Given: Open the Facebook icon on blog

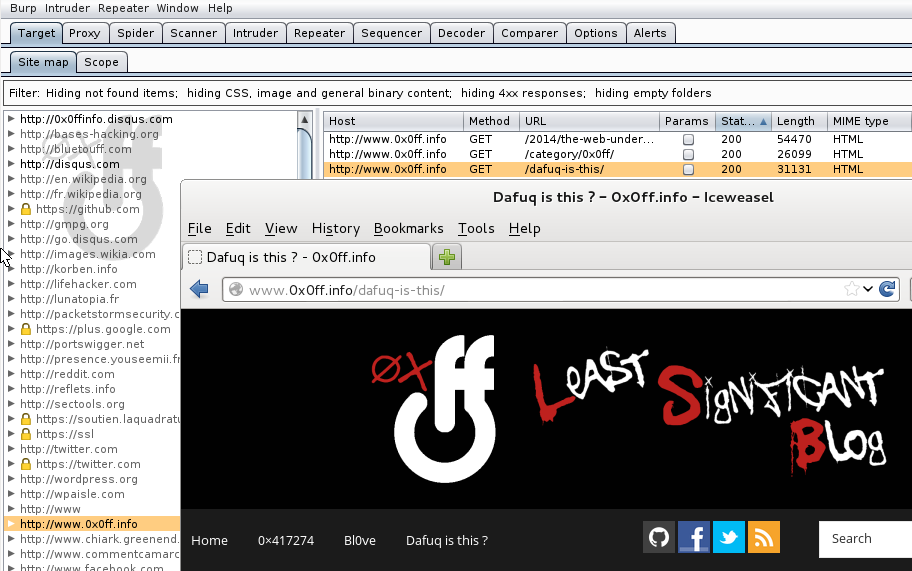Looking at the screenshot, I should pyautogui.click(x=694, y=537).
